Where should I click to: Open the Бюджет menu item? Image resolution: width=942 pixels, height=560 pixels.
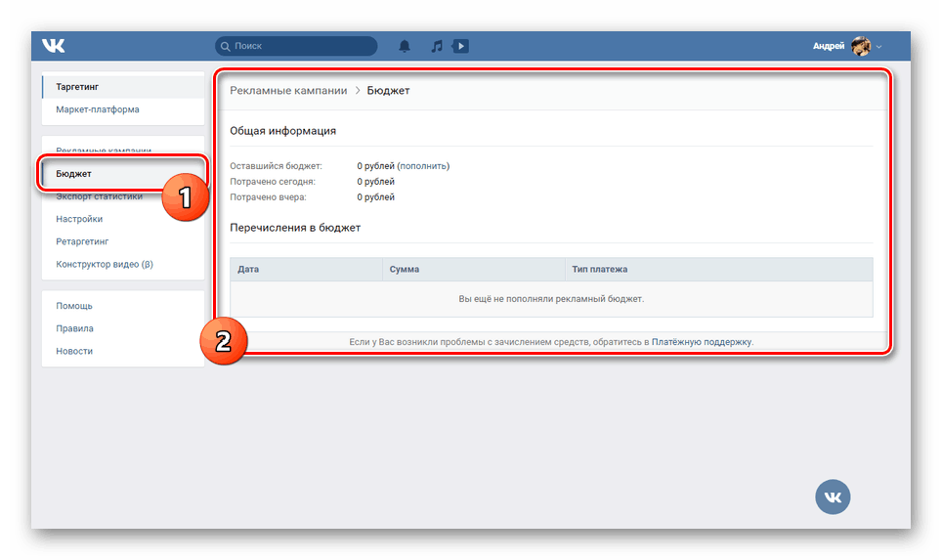pyautogui.click(x=123, y=174)
